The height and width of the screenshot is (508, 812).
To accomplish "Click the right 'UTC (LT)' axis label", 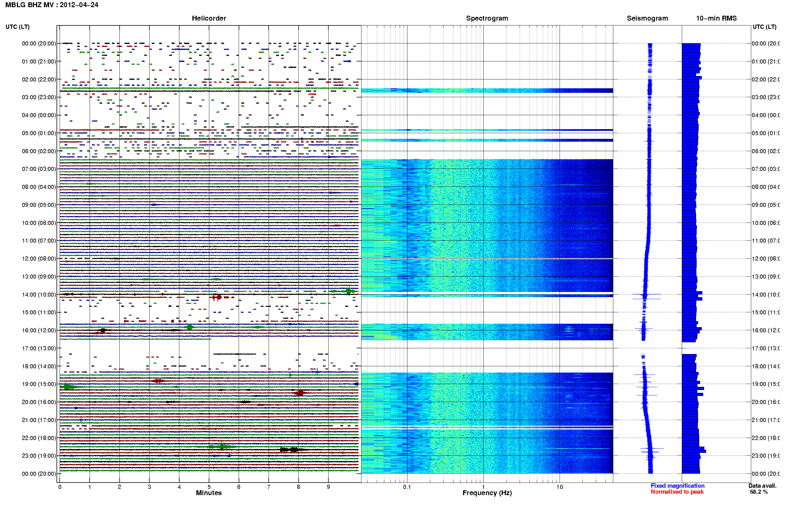I will pyautogui.click(x=764, y=27).
